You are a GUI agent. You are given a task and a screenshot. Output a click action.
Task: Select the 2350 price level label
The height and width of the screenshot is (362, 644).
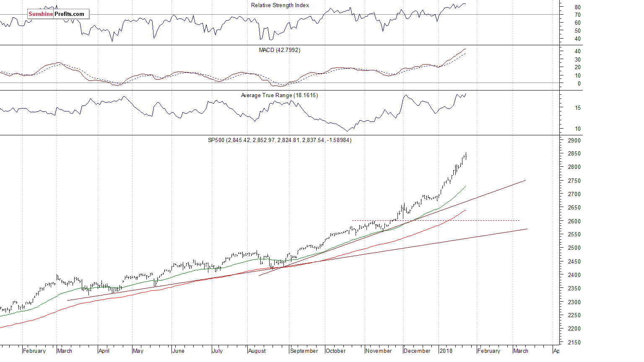[x=575, y=289]
